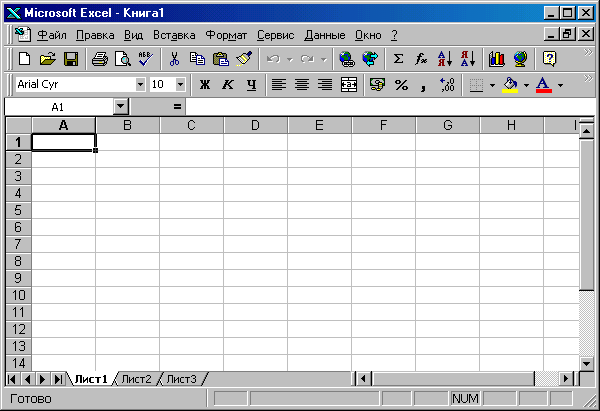Insert a hyperlink with the globe-link icon
The height and width of the screenshot is (411, 600).
pos(347,59)
